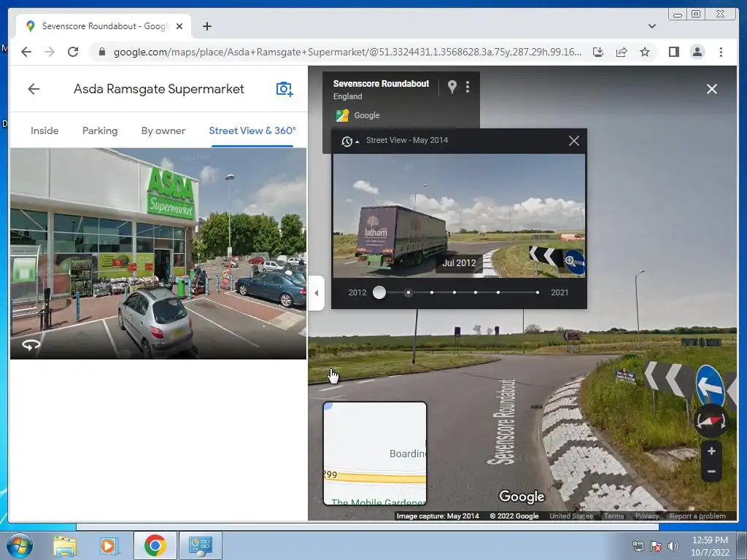Open the Chrome side panel
Image resolution: width=747 pixels, height=560 pixels.
point(673,52)
